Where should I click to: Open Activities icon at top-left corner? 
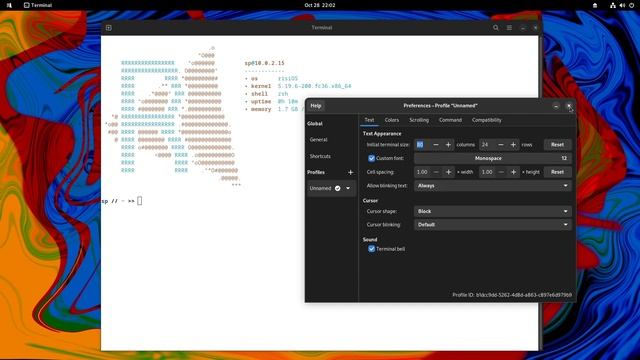[x=9, y=5]
